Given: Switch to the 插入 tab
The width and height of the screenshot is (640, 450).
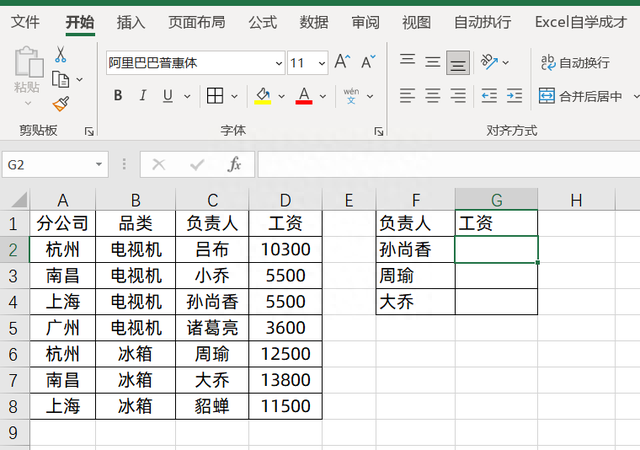Looking at the screenshot, I should 131,22.
